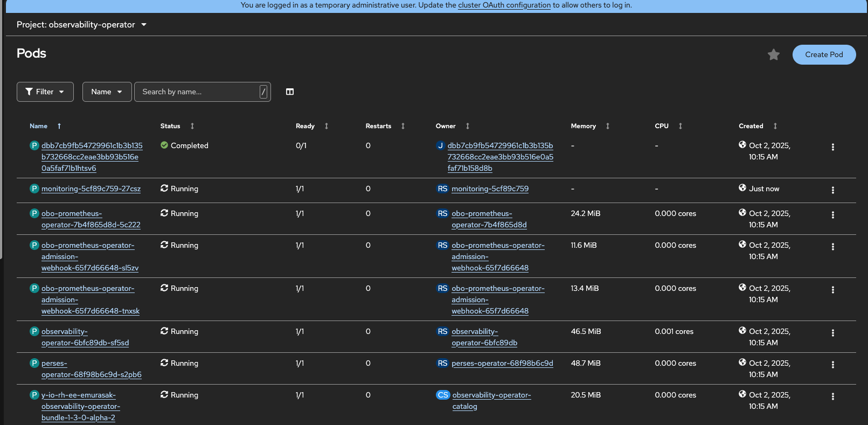Click the Name column header
The width and height of the screenshot is (868, 425).
[39, 126]
